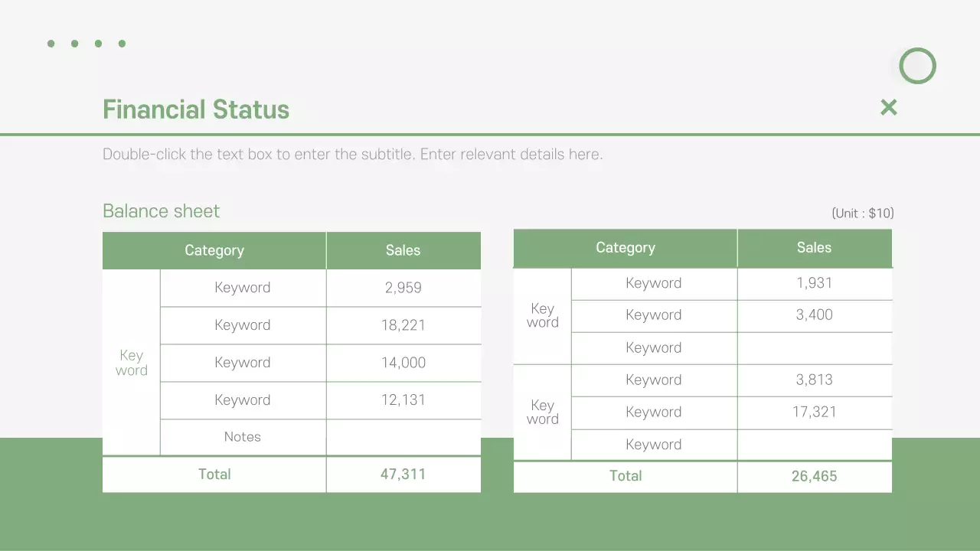This screenshot has width=980, height=551.
Task: Click the last of the four green dots
Action: tap(122, 44)
